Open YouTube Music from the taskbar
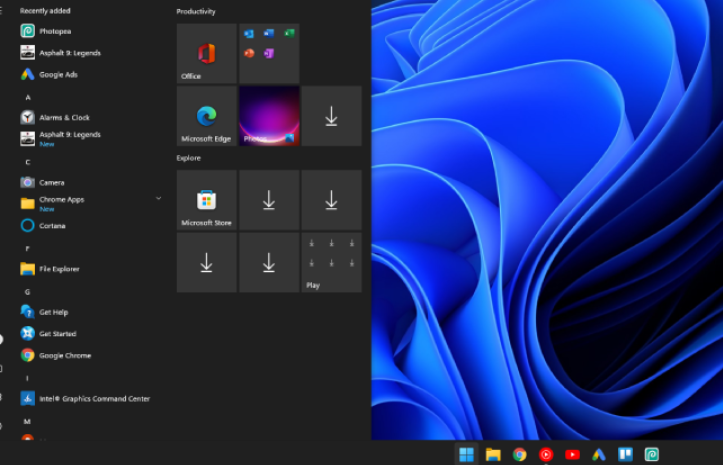The width and height of the screenshot is (723, 465). (546, 454)
